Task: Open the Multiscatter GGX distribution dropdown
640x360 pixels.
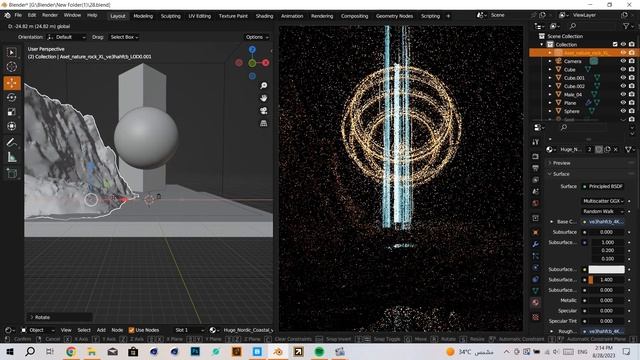Action: click(x=603, y=201)
